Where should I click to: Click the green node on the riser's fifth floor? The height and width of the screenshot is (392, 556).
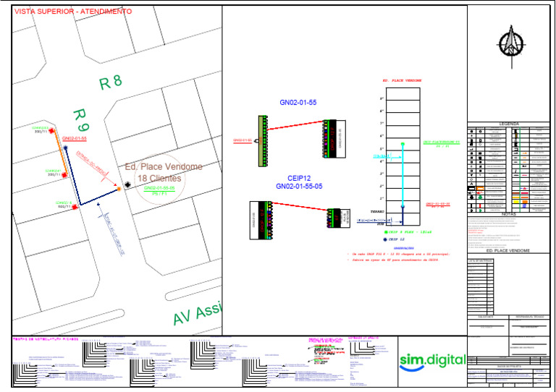(403, 144)
